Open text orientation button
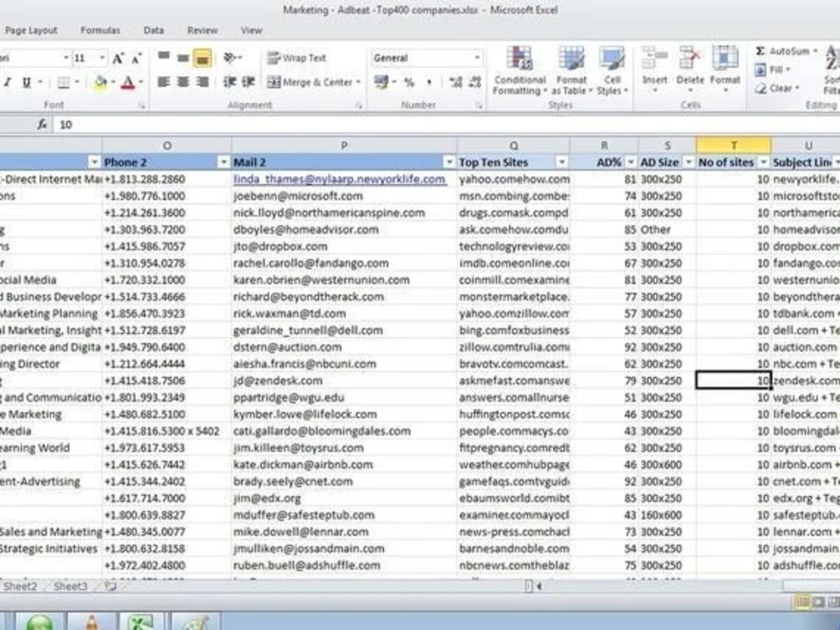Viewport: 840px width, 630px height. [x=231, y=57]
